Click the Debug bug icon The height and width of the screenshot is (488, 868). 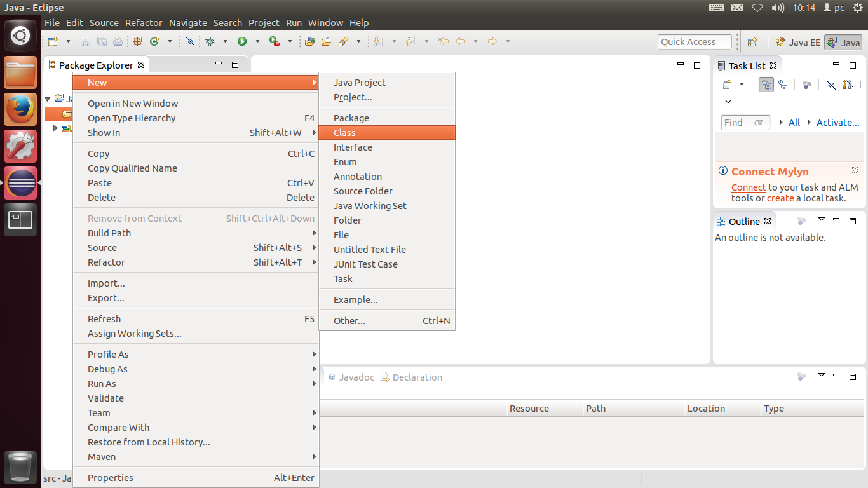pos(210,42)
